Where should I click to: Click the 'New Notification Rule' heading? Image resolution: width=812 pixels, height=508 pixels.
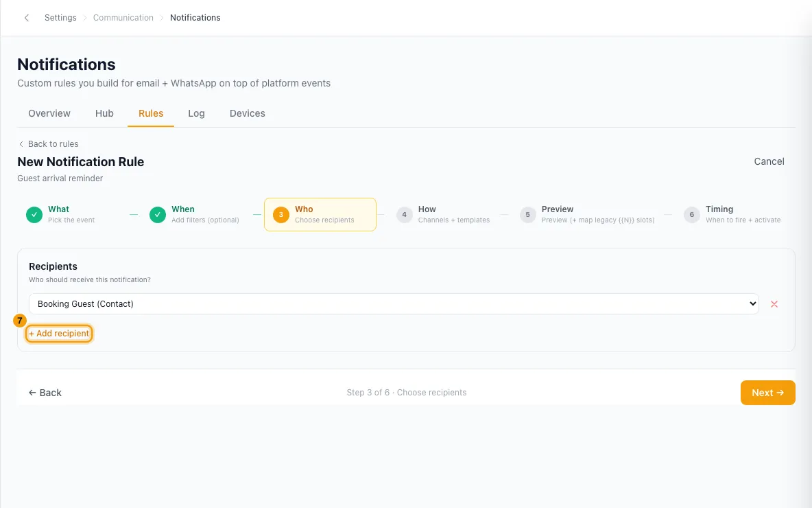81,162
